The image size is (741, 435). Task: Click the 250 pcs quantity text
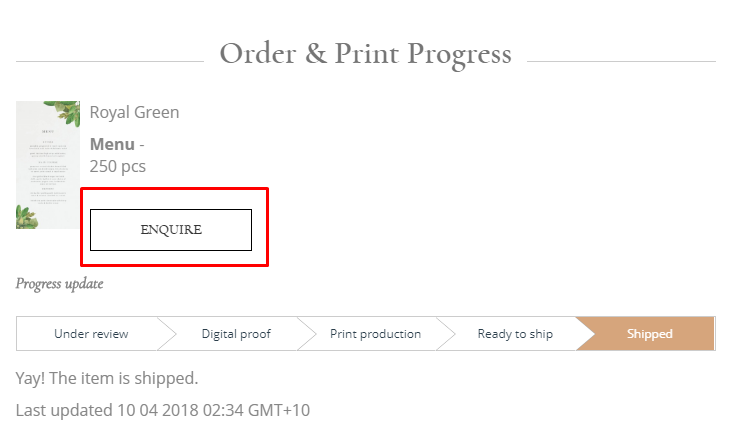point(118,166)
